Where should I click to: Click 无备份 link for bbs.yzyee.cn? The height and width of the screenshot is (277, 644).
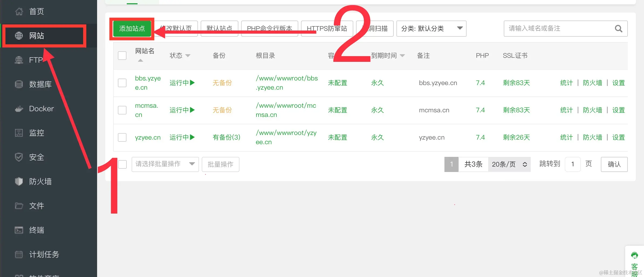point(222,83)
